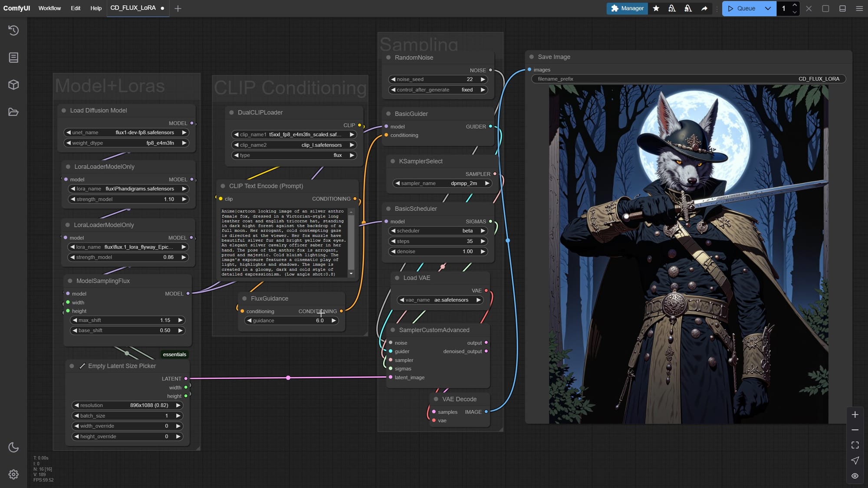
Task: Open the node library cube icon
Action: pos(13,85)
